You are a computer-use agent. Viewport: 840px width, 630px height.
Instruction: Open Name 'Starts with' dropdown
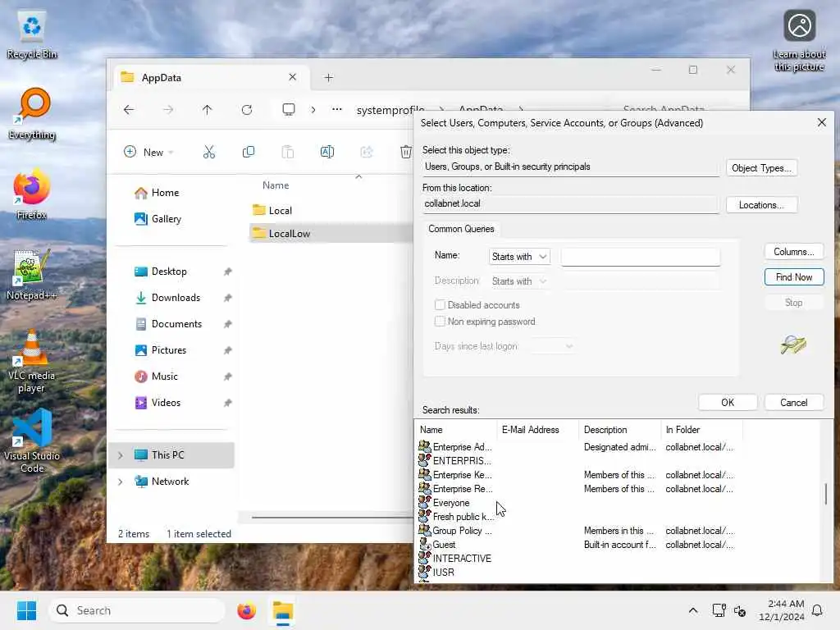tap(519, 257)
